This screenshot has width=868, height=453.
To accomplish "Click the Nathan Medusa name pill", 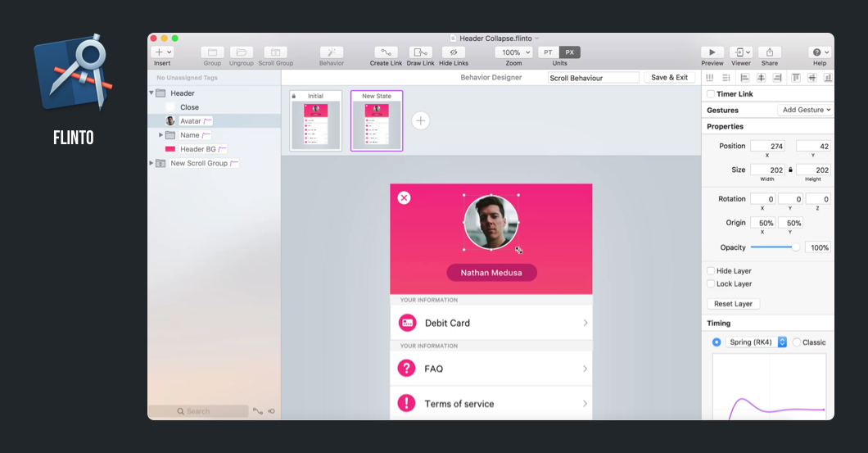I will point(491,273).
